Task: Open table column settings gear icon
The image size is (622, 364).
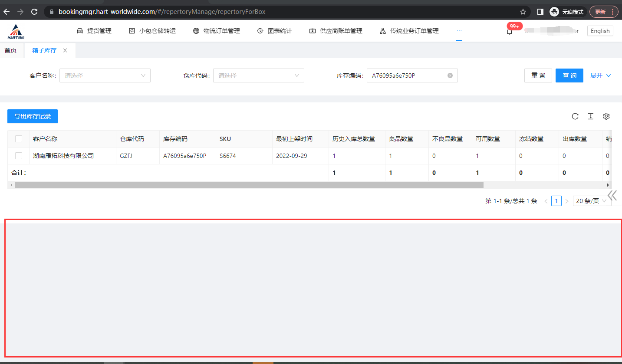Action: [606, 116]
